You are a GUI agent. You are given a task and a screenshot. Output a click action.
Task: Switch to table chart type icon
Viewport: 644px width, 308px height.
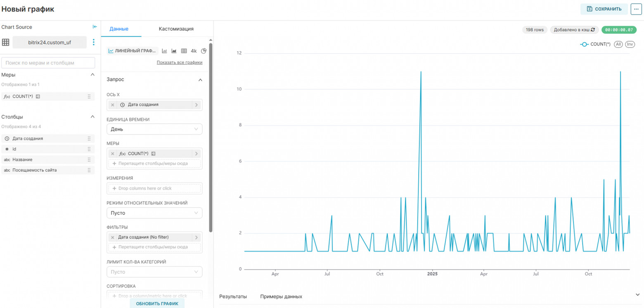pyautogui.click(x=184, y=51)
